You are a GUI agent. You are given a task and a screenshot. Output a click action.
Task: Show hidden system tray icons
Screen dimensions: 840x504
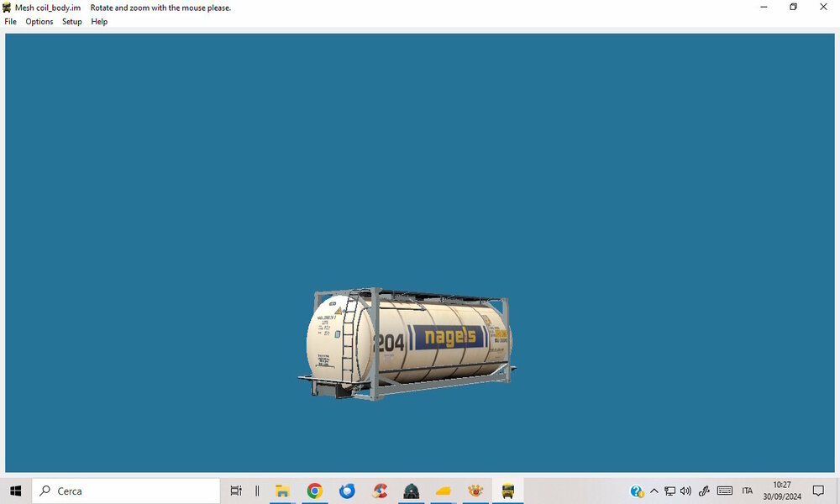pyautogui.click(x=654, y=491)
